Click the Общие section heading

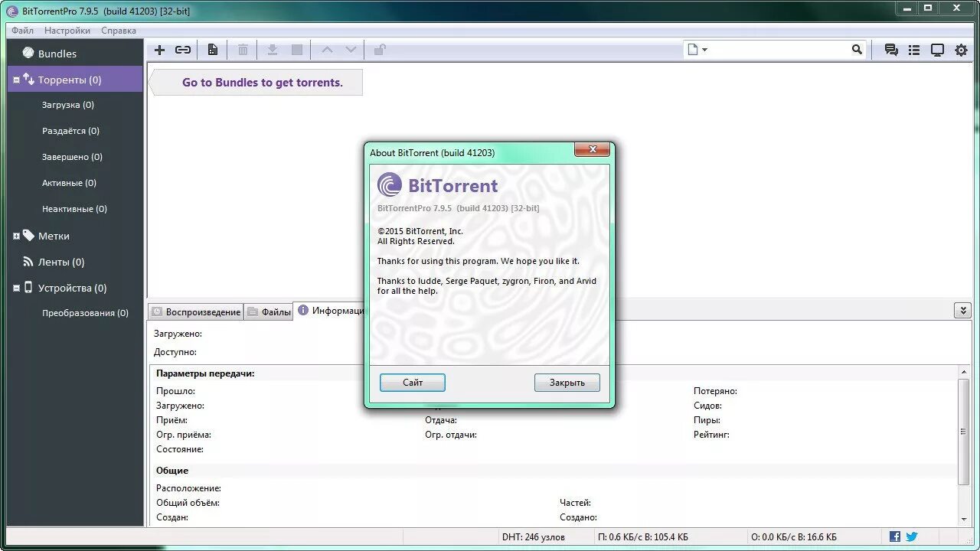tap(172, 471)
